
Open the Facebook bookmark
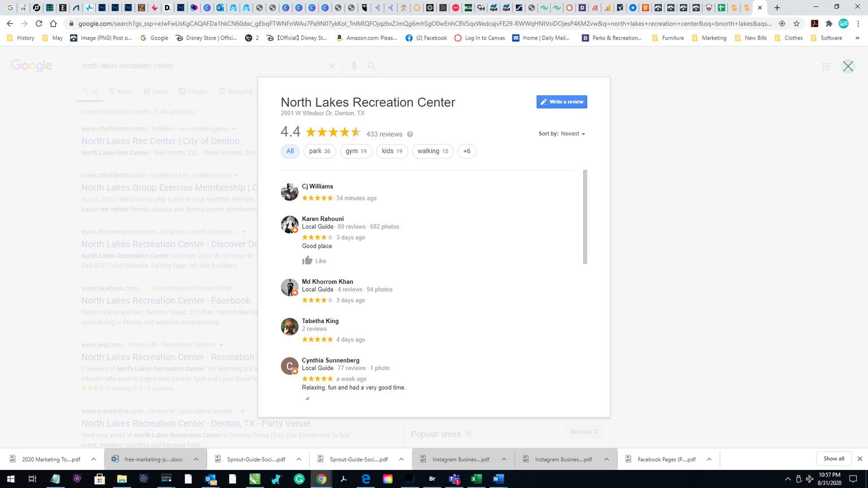[426, 38]
